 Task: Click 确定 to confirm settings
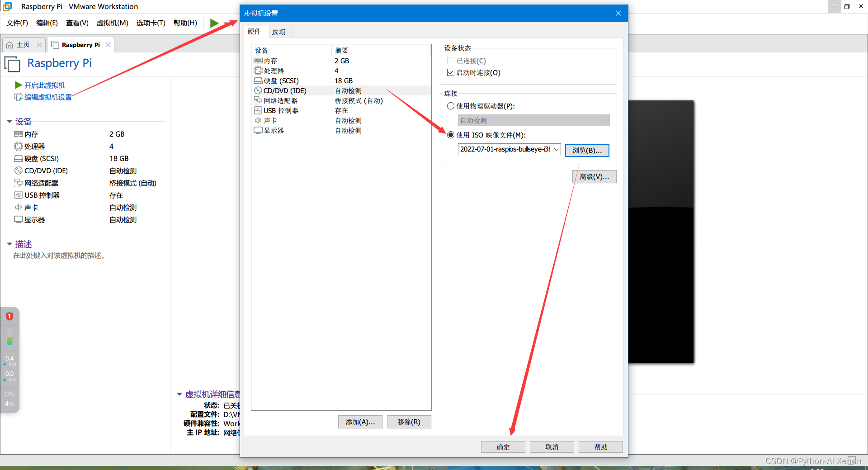click(x=503, y=447)
